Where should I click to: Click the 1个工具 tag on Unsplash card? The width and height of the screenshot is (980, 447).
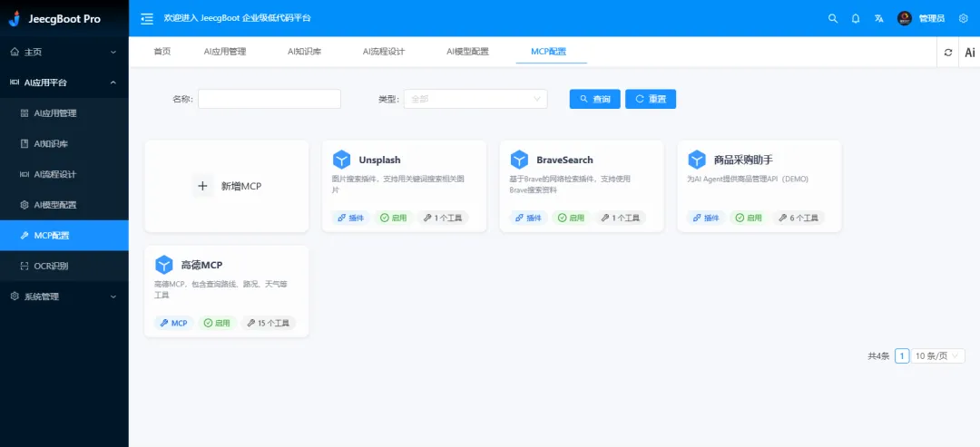coord(443,218)
